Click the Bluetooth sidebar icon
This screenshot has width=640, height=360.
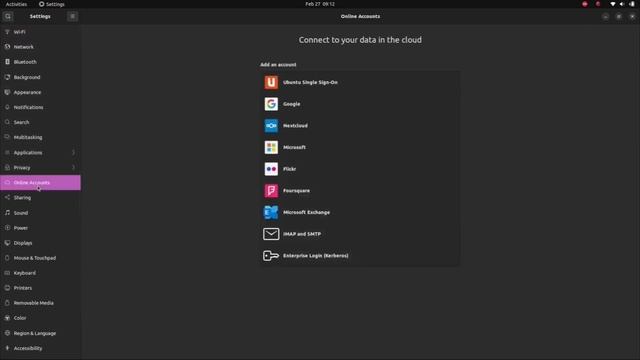tap(7, 62)
